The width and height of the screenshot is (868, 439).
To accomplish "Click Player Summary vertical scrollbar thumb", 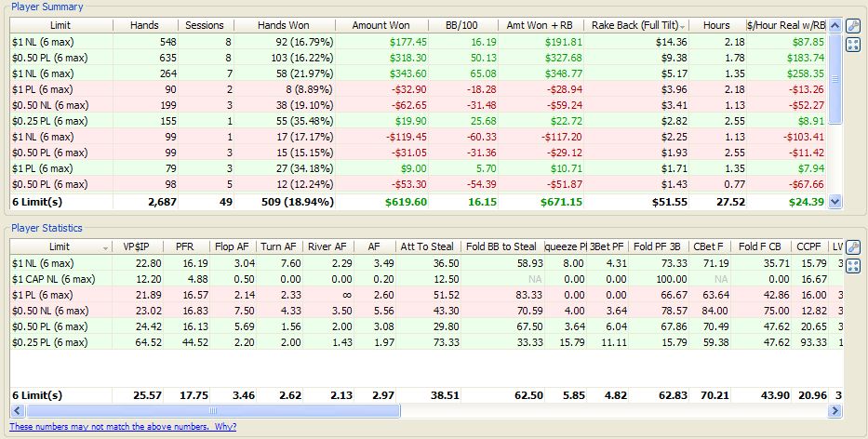I will 834,79.
